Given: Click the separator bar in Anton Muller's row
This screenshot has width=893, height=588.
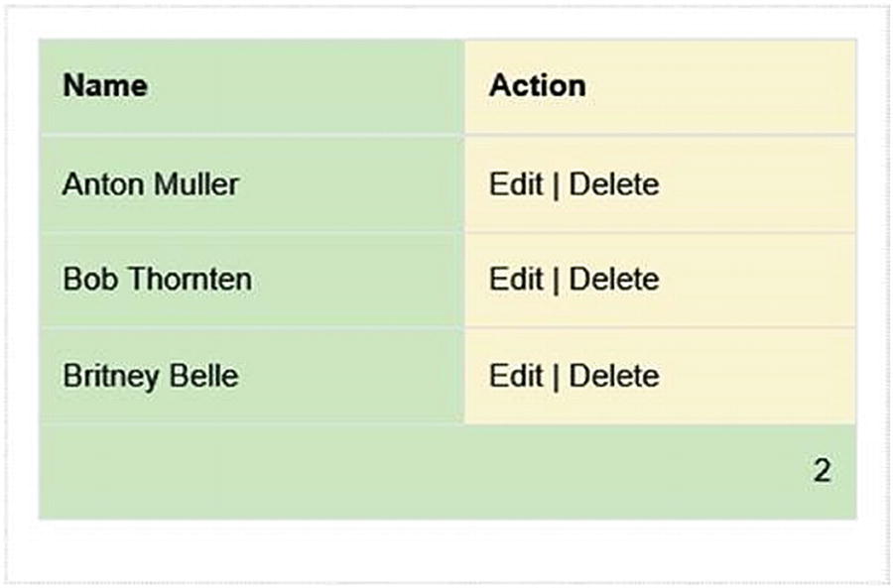Looking at the screenshot, I should click(x=556, y=184).
